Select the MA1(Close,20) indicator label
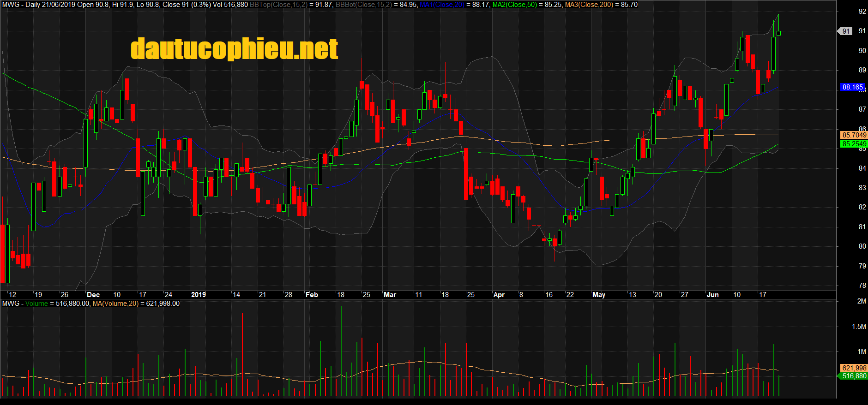The width and height of the screenshot is (868, 405). coord(442,5)
